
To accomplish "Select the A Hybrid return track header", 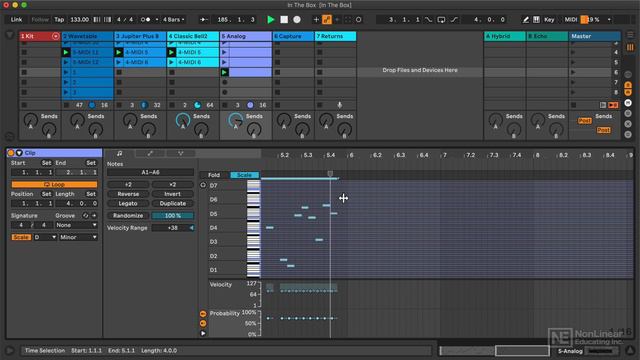I will (x=504, y=36).
